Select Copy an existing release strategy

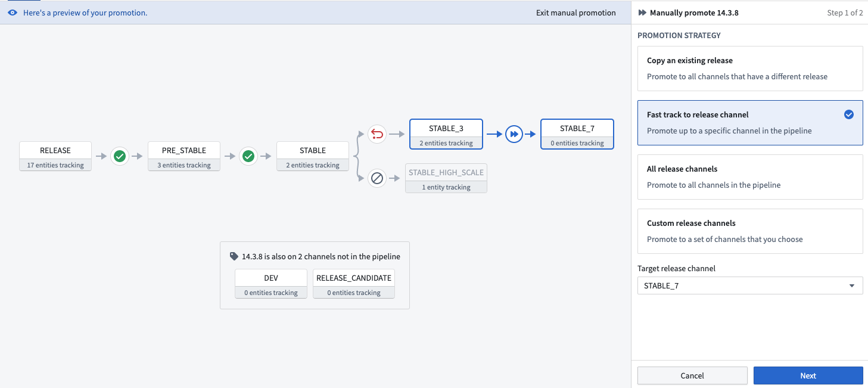point(750,69)
